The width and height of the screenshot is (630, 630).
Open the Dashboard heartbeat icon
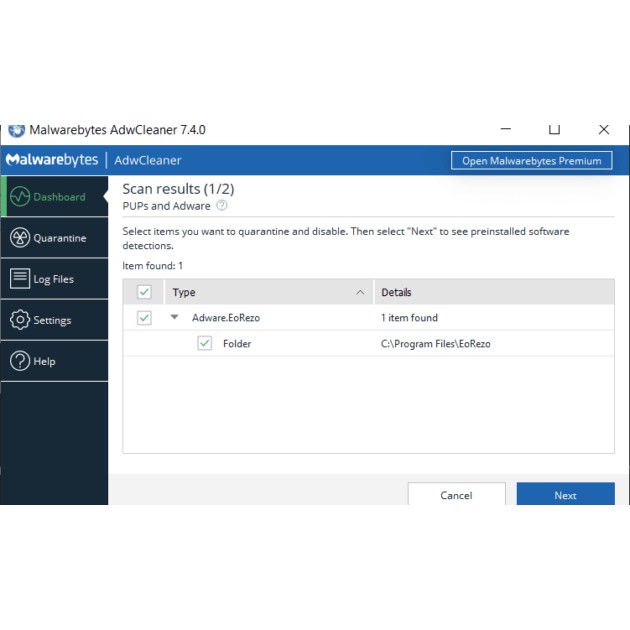point(20,196)
